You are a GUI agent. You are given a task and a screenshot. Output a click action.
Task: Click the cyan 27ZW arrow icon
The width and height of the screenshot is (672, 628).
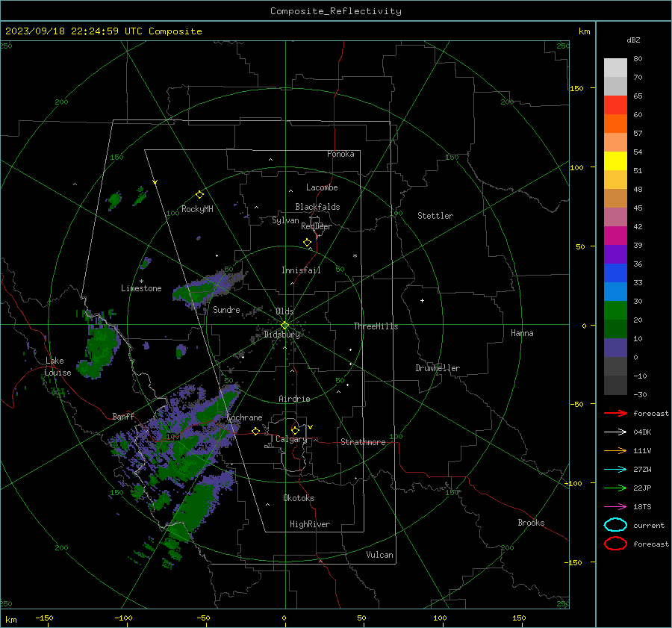click(615, 470)
